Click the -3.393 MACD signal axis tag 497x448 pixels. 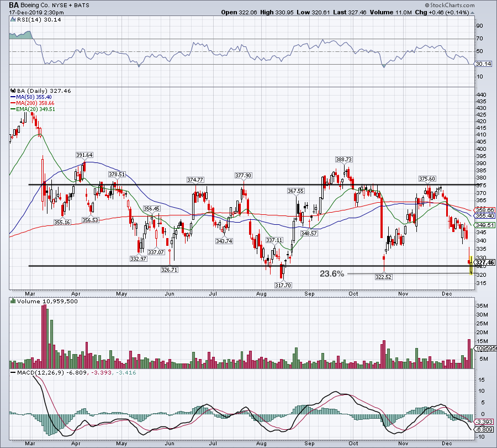tap(484, 422)
